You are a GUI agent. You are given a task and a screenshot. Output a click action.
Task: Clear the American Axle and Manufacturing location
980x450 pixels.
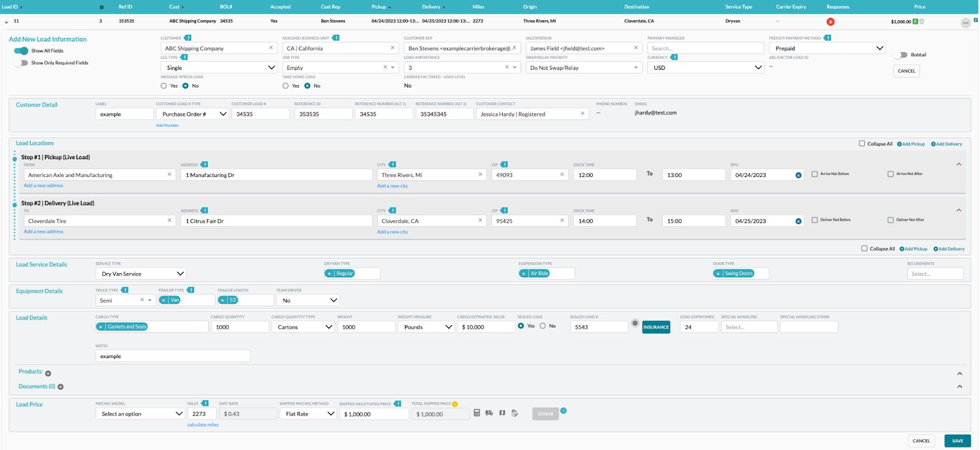(x=170, y=174)
